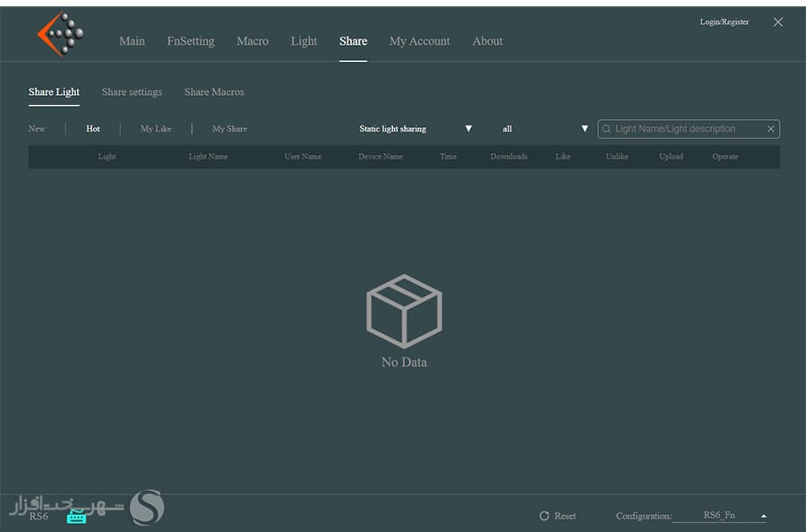Click the Reset circular arrow icon
The height and width of the screenshot is (532, 806).
544,517
